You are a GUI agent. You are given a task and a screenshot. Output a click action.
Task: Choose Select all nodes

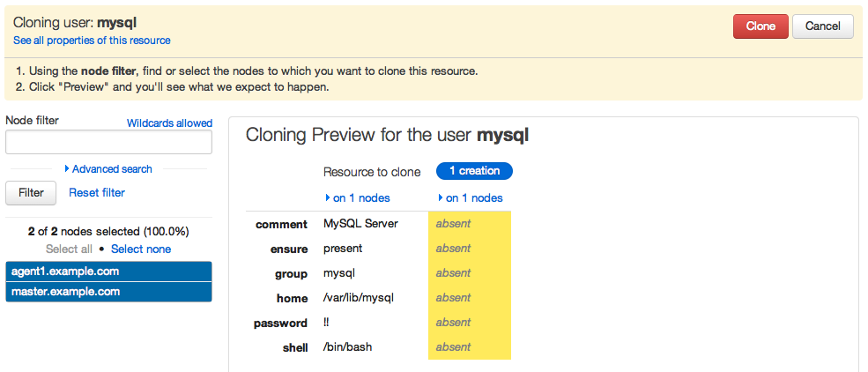click(69, 249)
